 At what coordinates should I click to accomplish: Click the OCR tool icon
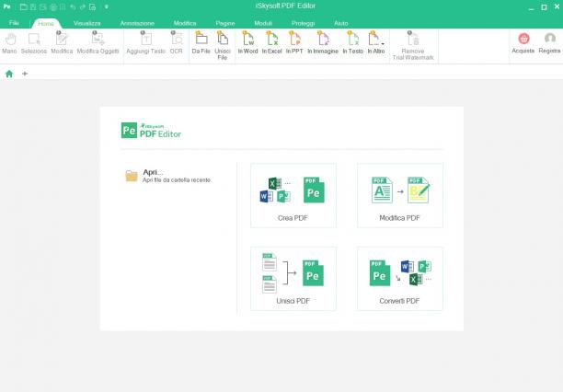click(177, 39)
